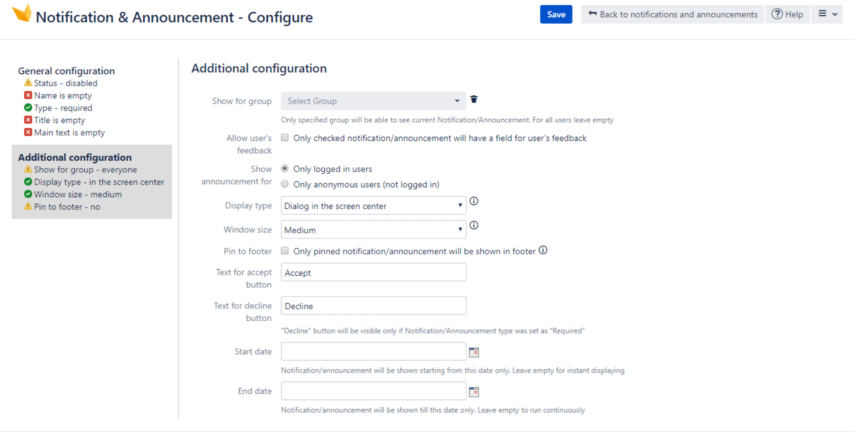Click the Window size info icon
Viewport: 868px width, 438px height.
[474, 225]
